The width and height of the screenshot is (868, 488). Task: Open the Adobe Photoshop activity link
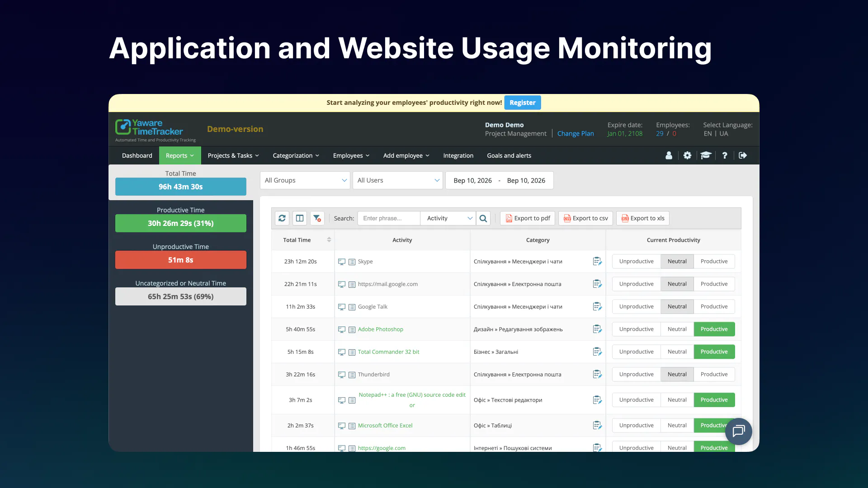click(381, 329)
